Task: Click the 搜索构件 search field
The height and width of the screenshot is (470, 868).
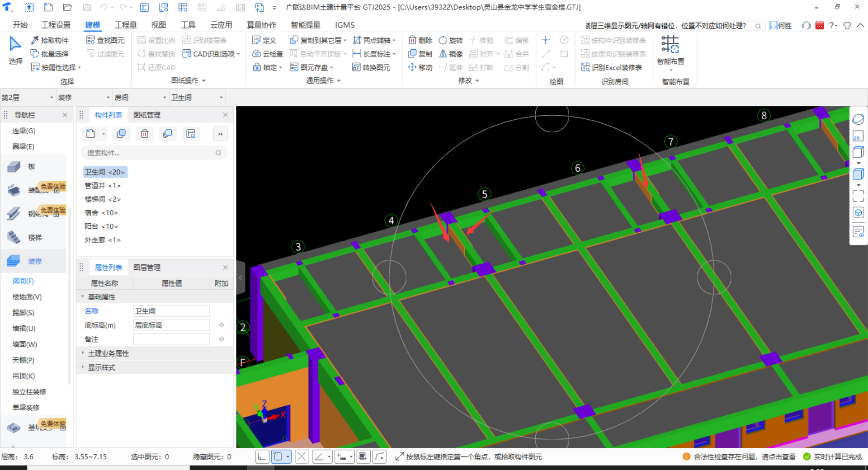Action: 154,153
